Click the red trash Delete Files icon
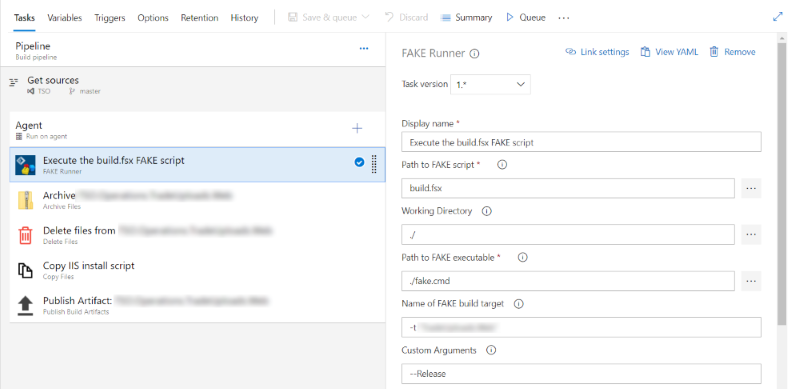Viewport: 800px width, 389px height. pos(26,235)
